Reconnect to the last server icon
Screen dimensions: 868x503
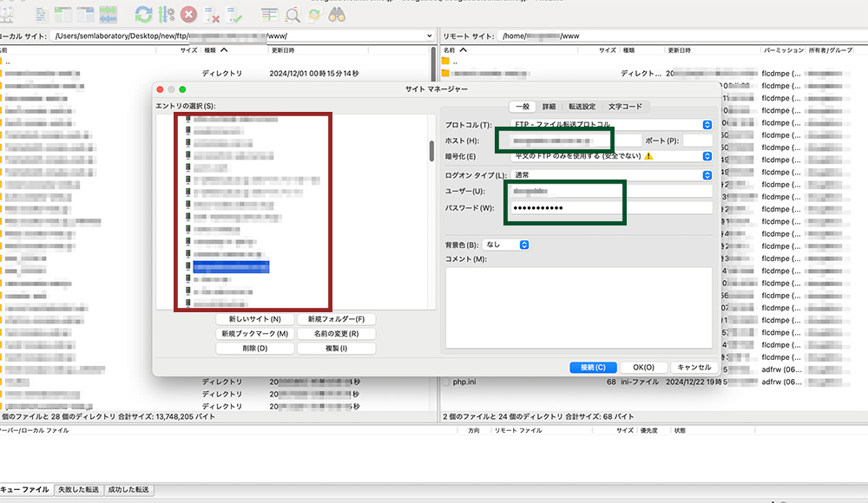click(234, 15)
